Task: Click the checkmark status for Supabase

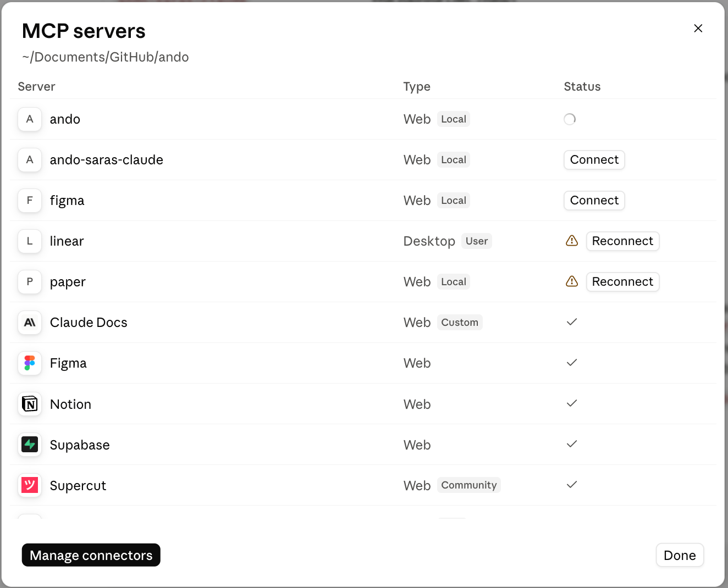Action: [x=572, y=444]
